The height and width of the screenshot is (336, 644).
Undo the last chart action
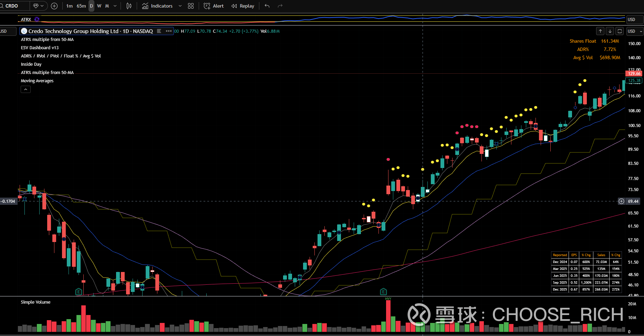point(267,6)
